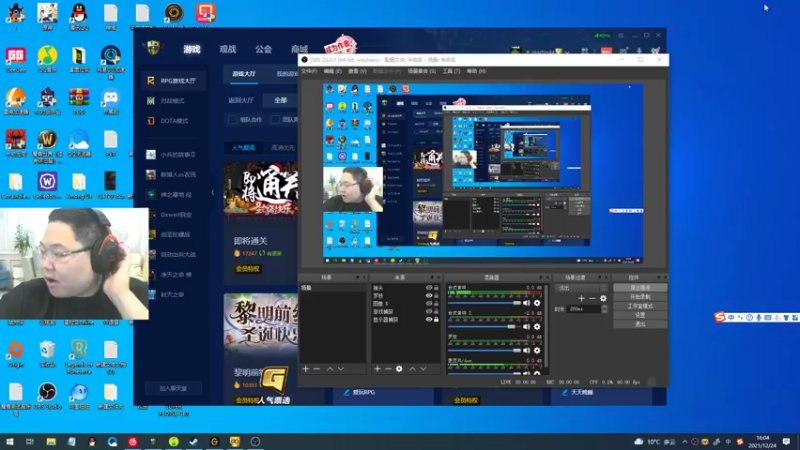
Task: Show hidden system tray icons chevron
Action: pos(685,442)
